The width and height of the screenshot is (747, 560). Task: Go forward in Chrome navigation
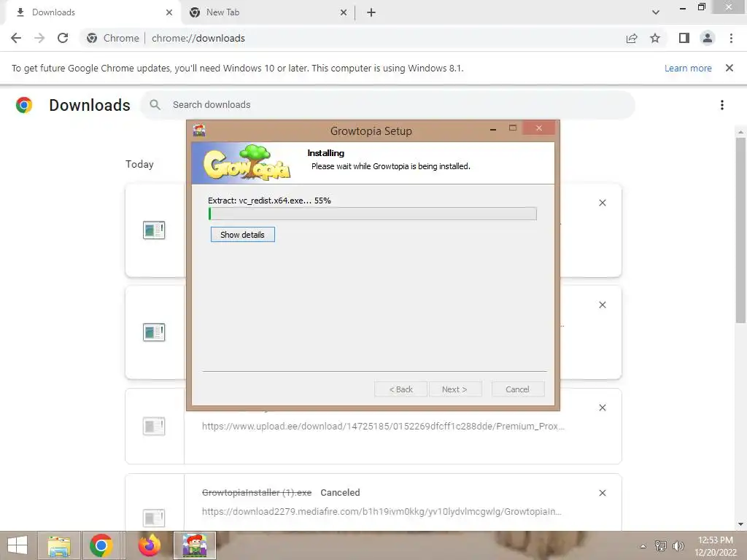39,38
